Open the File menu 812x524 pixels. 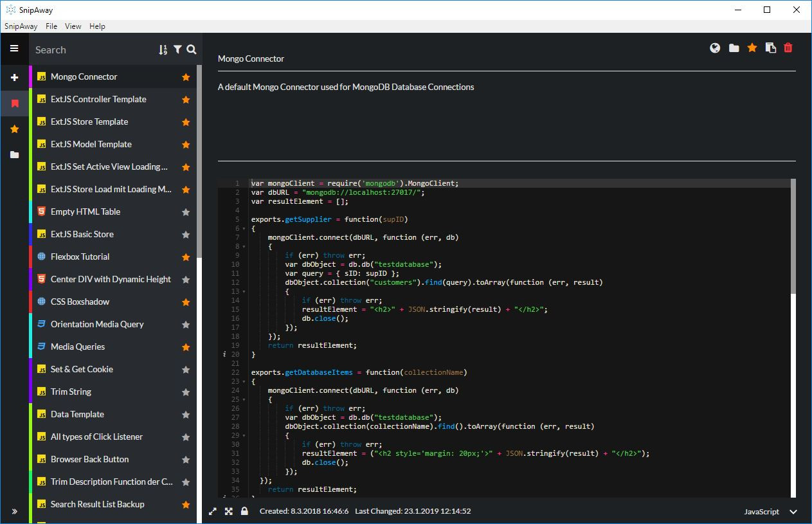[x=51, y=26]
